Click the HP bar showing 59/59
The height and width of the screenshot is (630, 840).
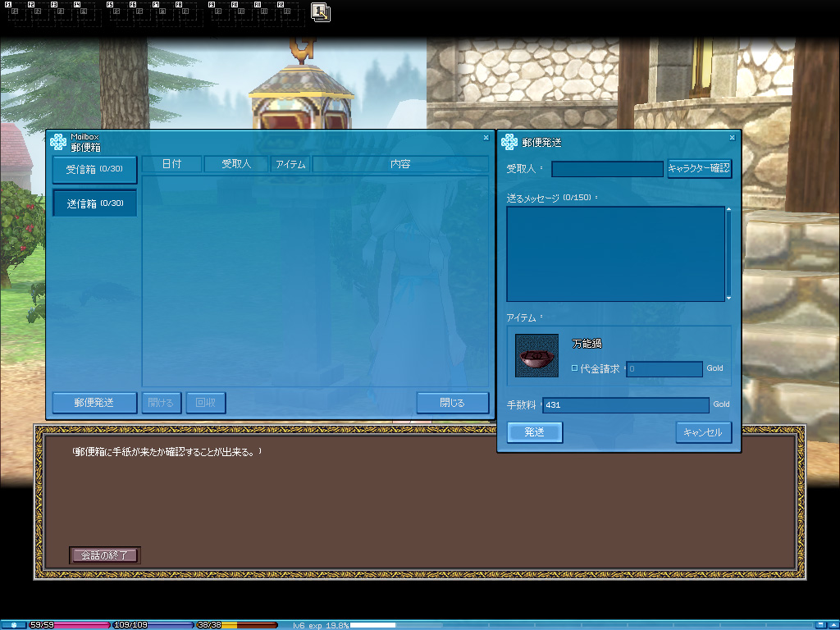pyautogui.click(x=68, y=625)
